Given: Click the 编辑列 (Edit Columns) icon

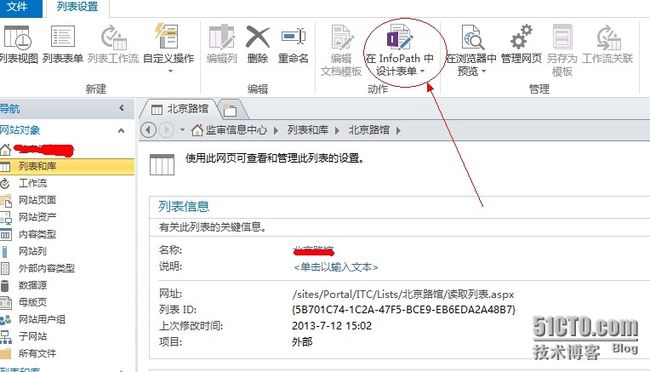Looking at the screenshot, I should [222, 37].
